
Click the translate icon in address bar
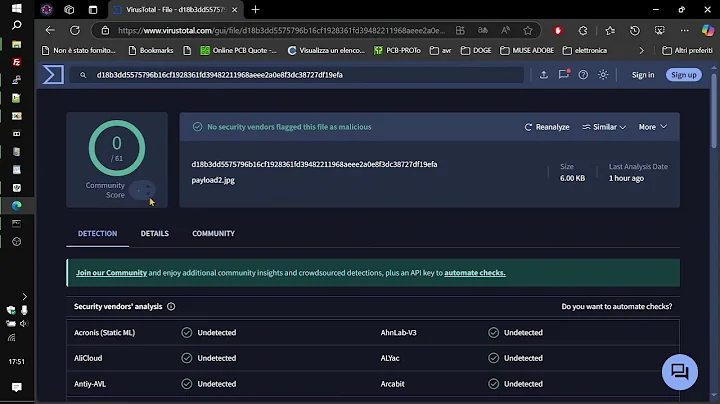point(483,30)
